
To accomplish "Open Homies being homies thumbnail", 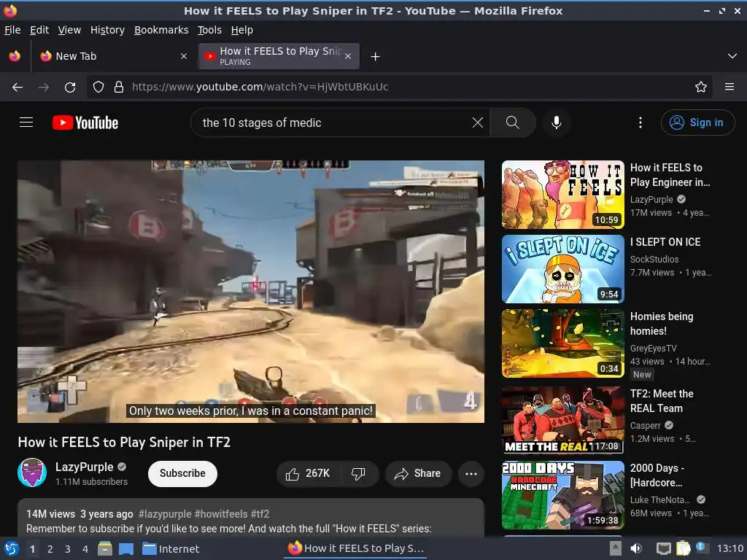I will point(563,343).
